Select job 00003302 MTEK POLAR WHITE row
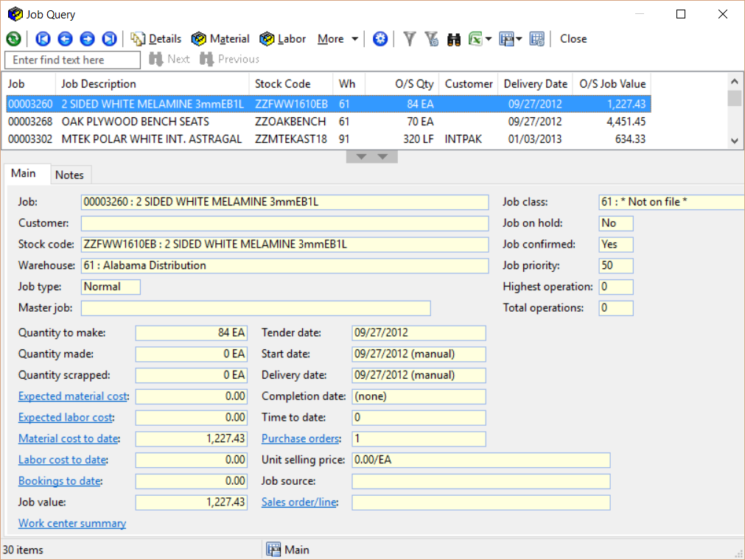 pos(328,139)
